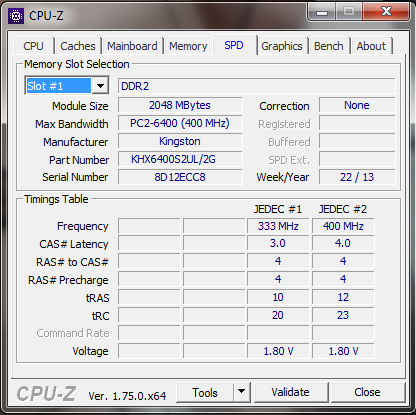
Task: Switch to the Bench tab
Action: tap(329, 46)
